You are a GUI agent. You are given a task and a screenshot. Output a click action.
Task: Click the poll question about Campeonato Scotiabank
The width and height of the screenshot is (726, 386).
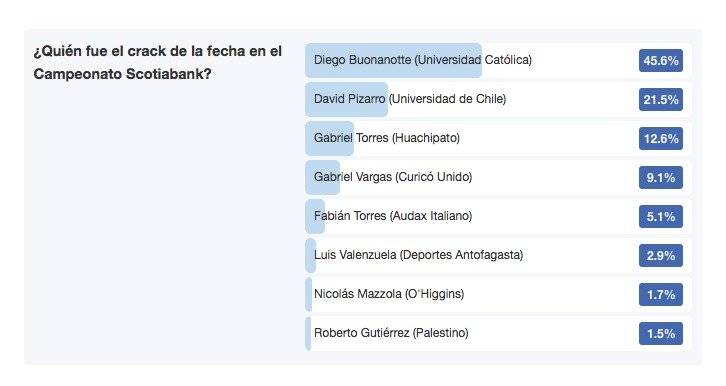tap(157, 62)
